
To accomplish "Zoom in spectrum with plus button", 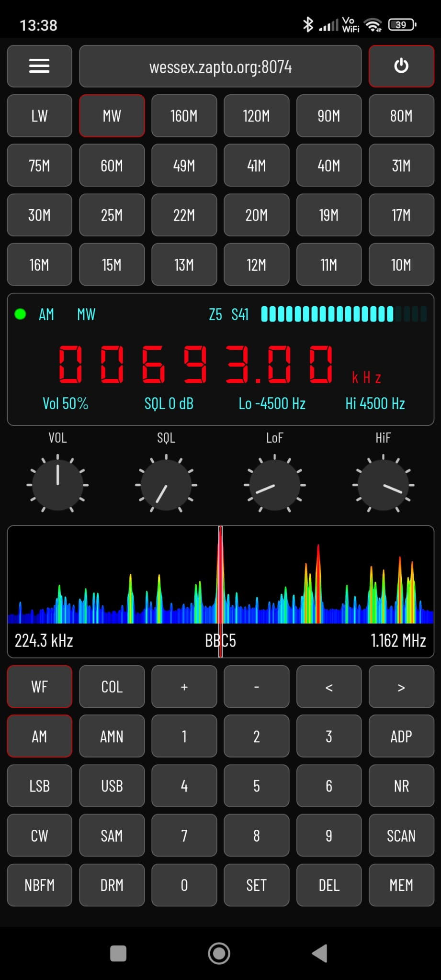I will coord(184,687).
